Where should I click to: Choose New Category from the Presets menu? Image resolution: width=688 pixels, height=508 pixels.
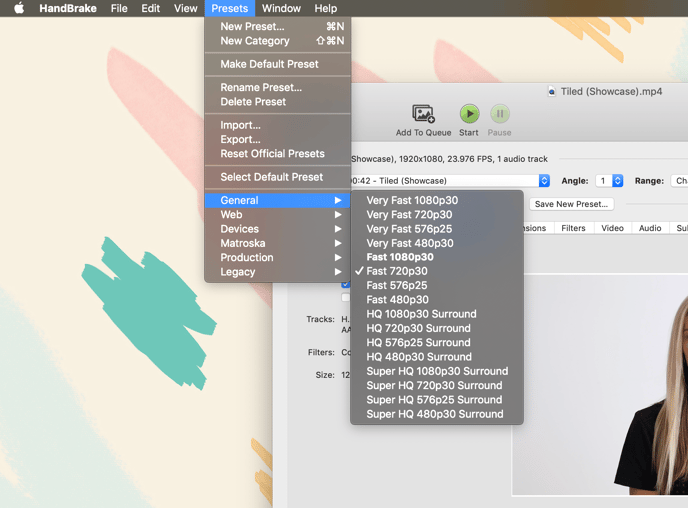click(277, 41)
